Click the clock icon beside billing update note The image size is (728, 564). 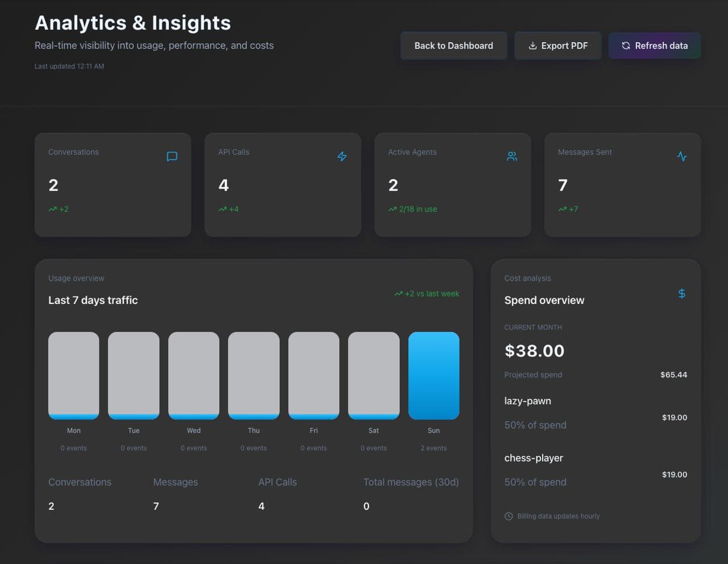(x=508, y=516)
